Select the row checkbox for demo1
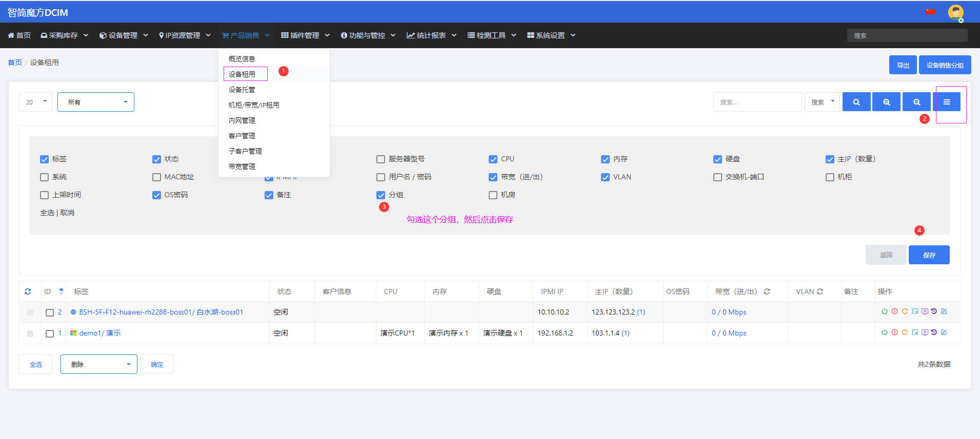This screenshot has height=439, width=980. pyautogui.click(x=50, y=333)
